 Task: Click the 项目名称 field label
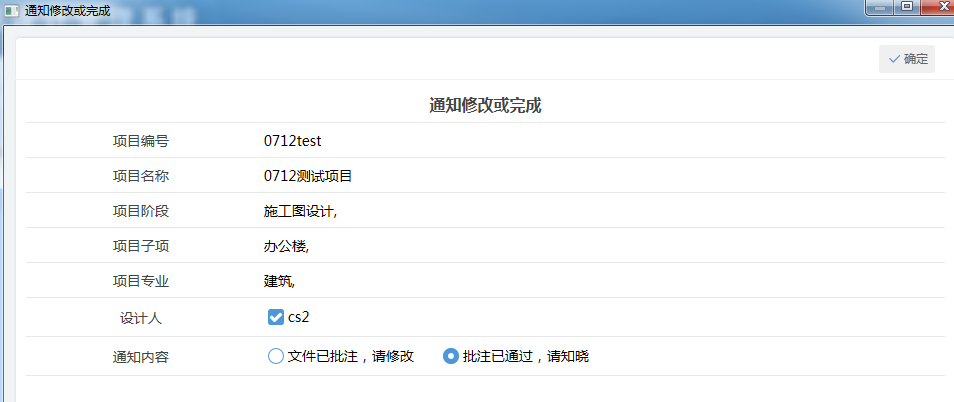141,176
